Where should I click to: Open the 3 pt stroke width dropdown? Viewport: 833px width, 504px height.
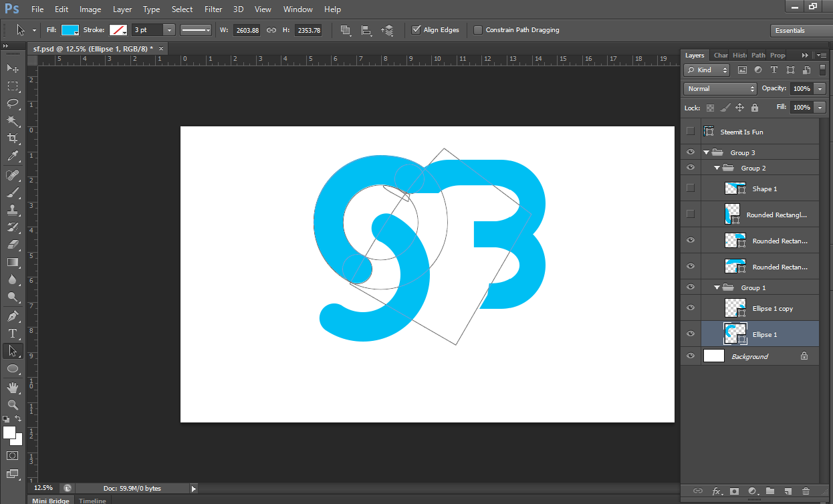(168, 30)
